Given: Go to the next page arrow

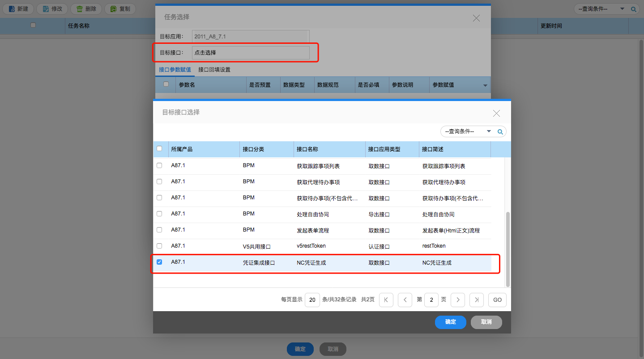Looking at the screenshot, I should (x=457, y=300).
